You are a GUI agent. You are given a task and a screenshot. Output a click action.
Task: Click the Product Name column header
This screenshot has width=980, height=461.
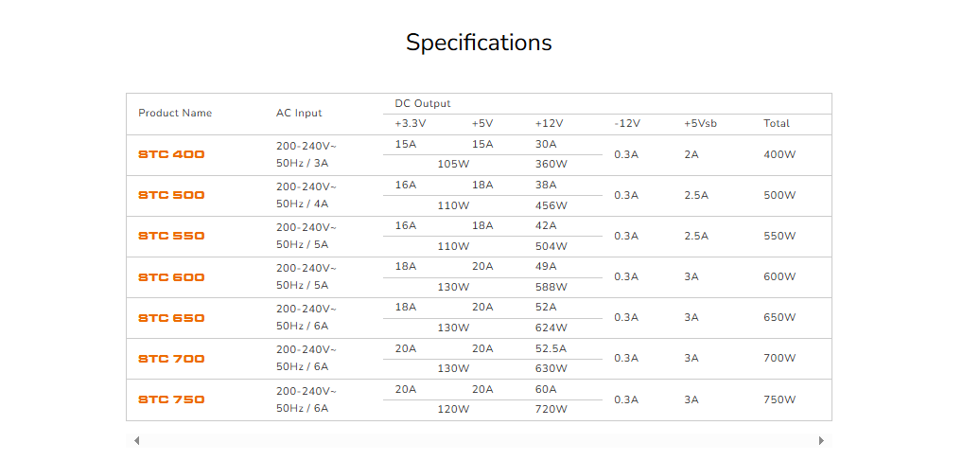[x=175, y=113]
